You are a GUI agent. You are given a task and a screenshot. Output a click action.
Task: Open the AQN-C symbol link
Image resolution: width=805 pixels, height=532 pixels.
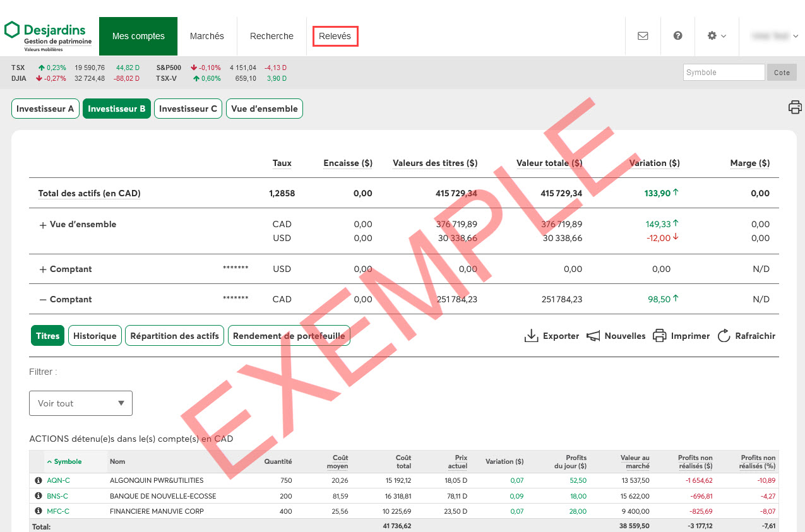pos(59,481)
